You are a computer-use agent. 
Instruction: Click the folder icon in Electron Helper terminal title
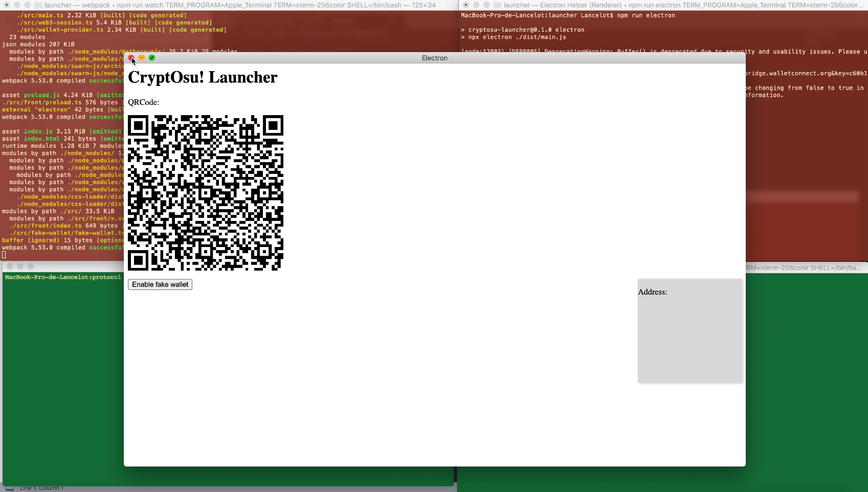(497, 5)
